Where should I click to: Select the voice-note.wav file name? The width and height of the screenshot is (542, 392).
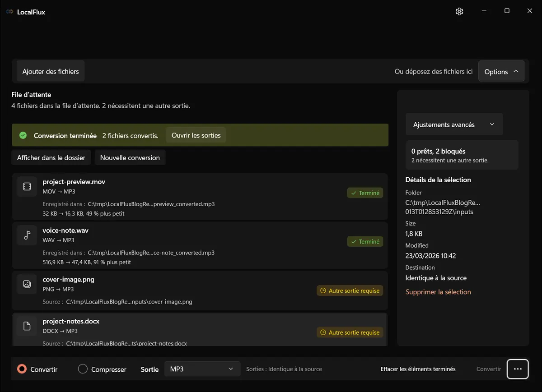[65, 231]
